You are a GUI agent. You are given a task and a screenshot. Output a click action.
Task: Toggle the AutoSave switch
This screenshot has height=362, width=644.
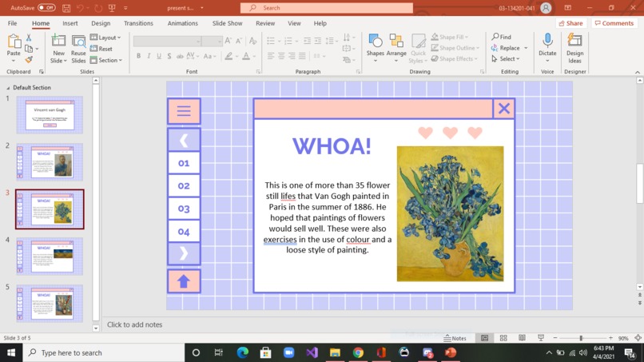46,8
